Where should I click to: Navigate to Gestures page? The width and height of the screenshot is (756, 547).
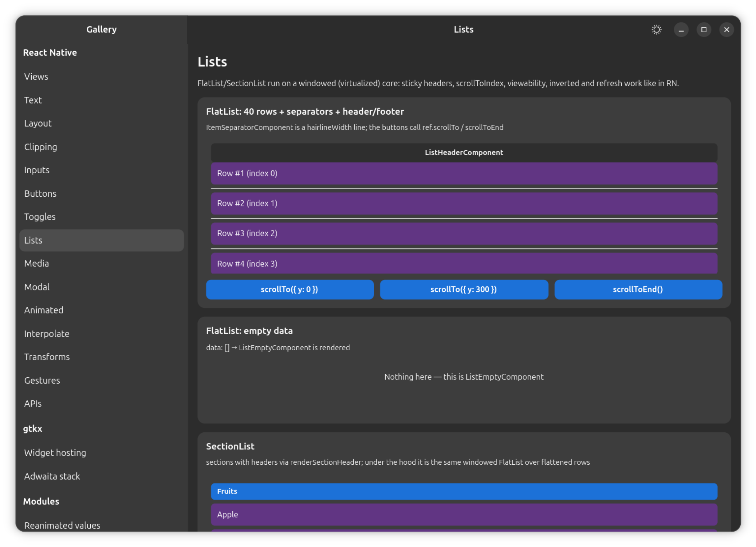click(102, 380)
